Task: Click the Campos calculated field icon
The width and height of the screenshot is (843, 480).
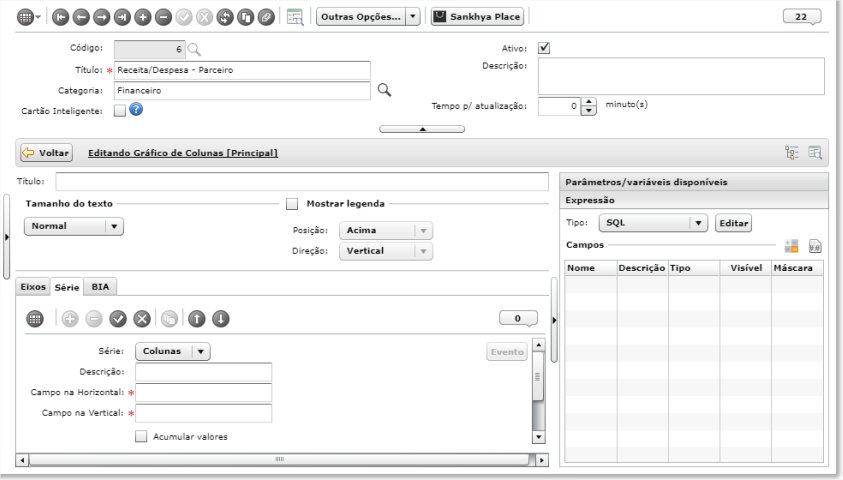Action: pos(791,246)
